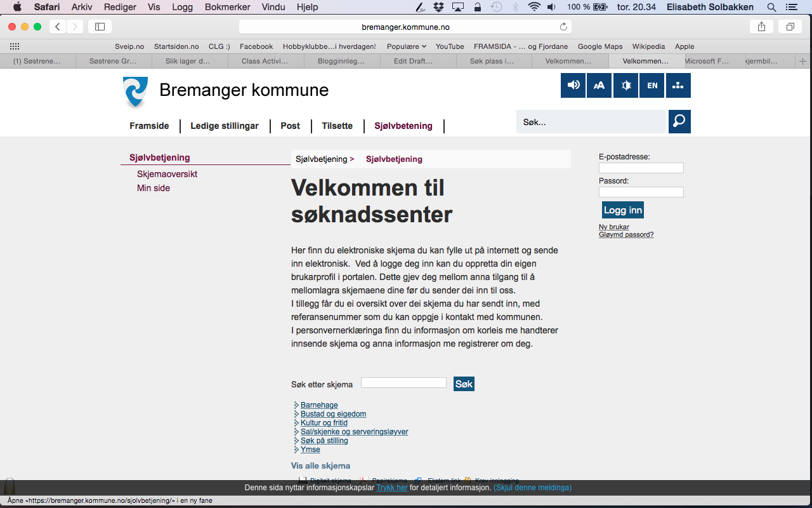Select the Ledige stillingar nav item
Screen dimensions: 812x508
225,126
